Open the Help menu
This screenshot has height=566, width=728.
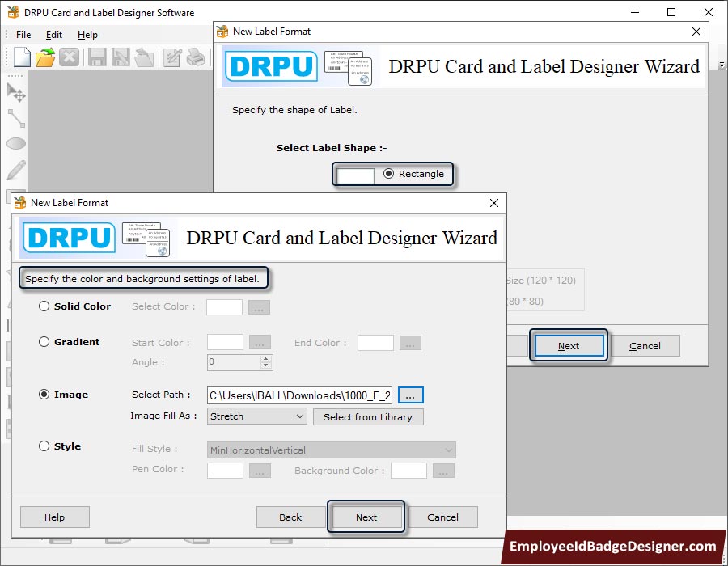[x=87, y=35]
